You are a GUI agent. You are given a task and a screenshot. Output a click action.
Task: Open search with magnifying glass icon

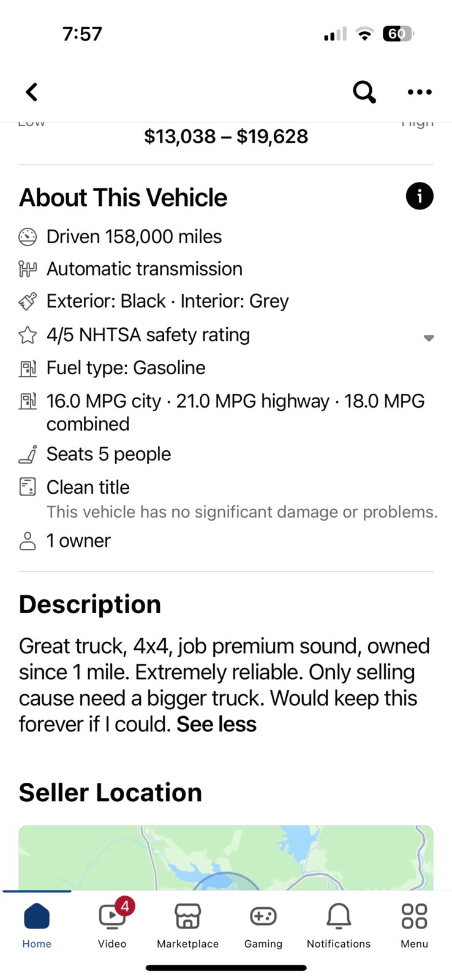[364, 92]
